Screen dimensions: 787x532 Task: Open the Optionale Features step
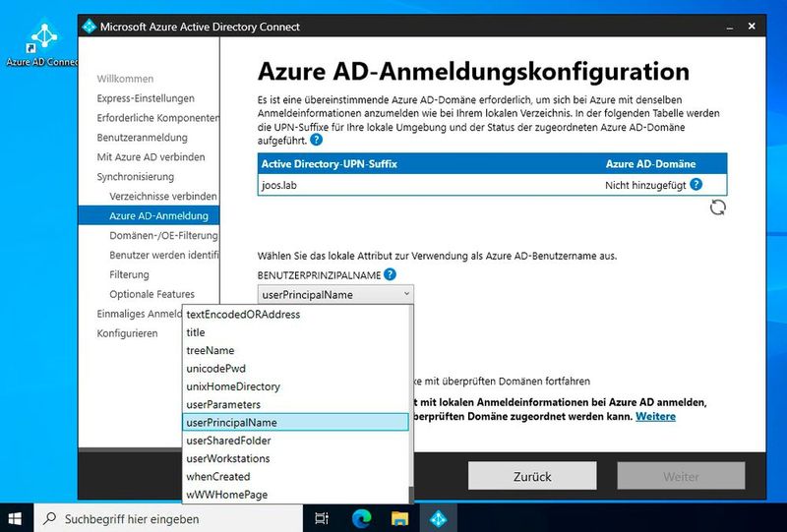pos(151,294)
